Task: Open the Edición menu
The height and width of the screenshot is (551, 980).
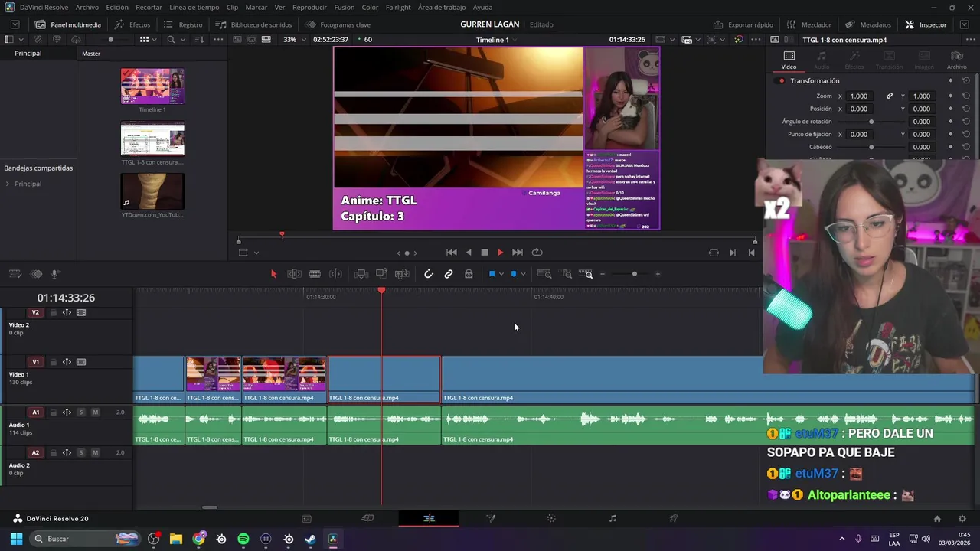Action: point(117,7)
